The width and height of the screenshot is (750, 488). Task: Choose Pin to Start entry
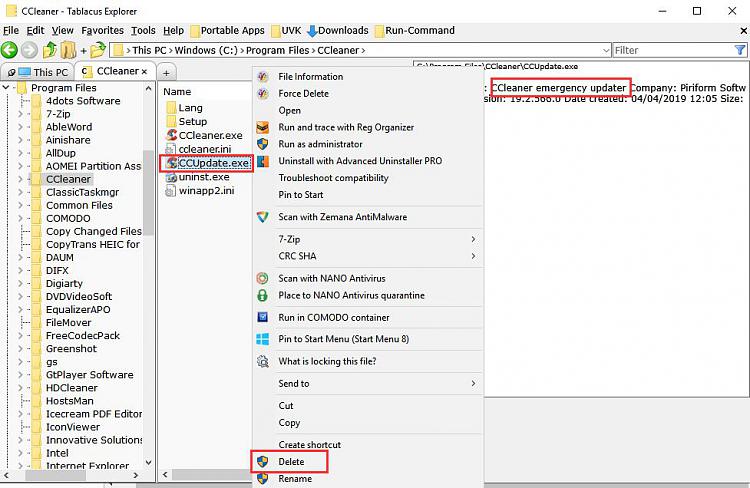[x=301, y=195]
